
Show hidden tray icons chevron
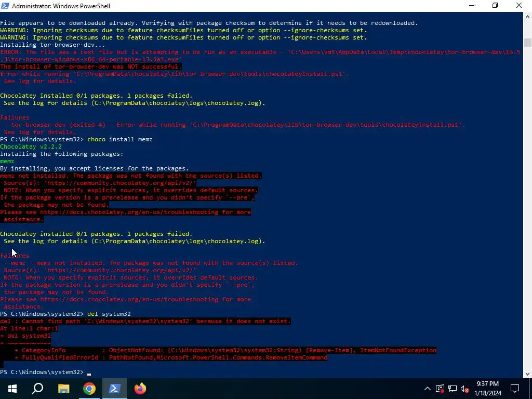pyautogui.click(x=428, y=389)
